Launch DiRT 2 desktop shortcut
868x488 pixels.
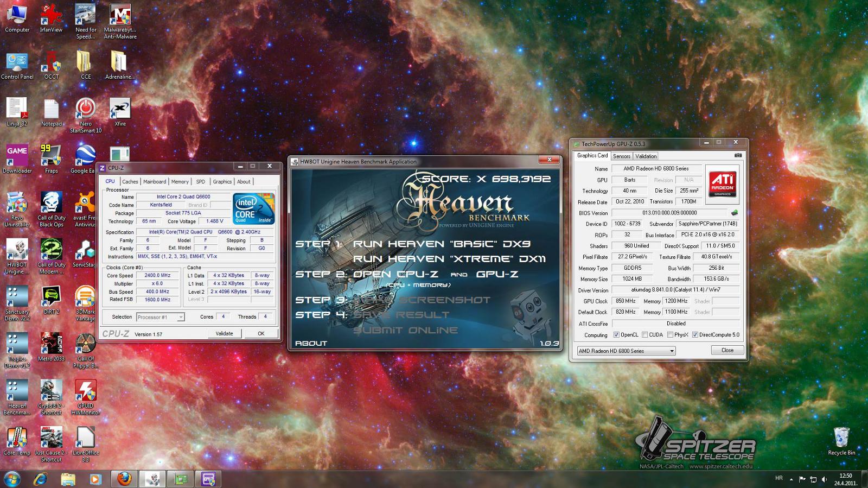tap(51, 300)
